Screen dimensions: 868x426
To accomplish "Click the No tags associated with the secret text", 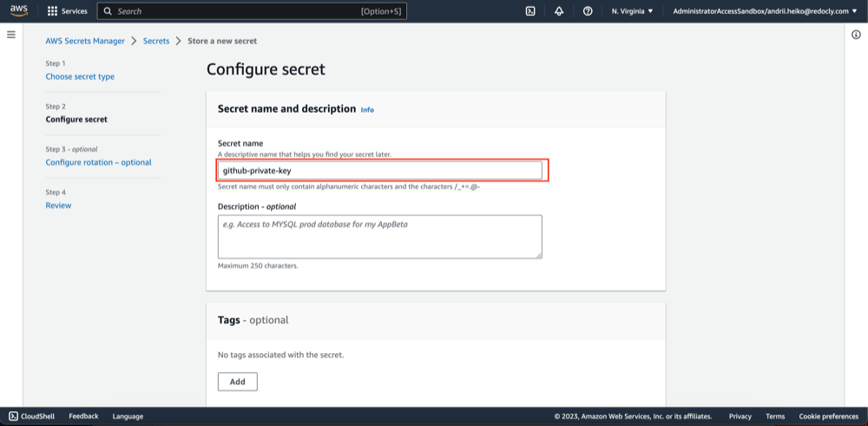I will (x=280, y=355).
